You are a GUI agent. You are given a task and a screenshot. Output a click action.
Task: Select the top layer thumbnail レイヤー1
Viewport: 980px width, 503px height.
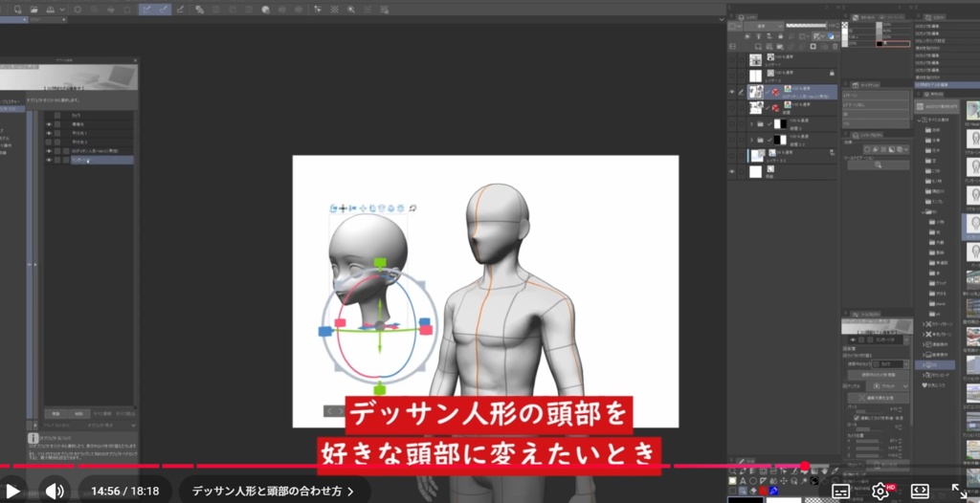[x=756, y=60]
